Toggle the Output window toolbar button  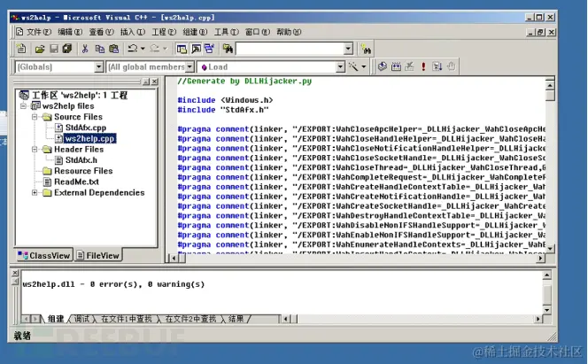[196, 49]
